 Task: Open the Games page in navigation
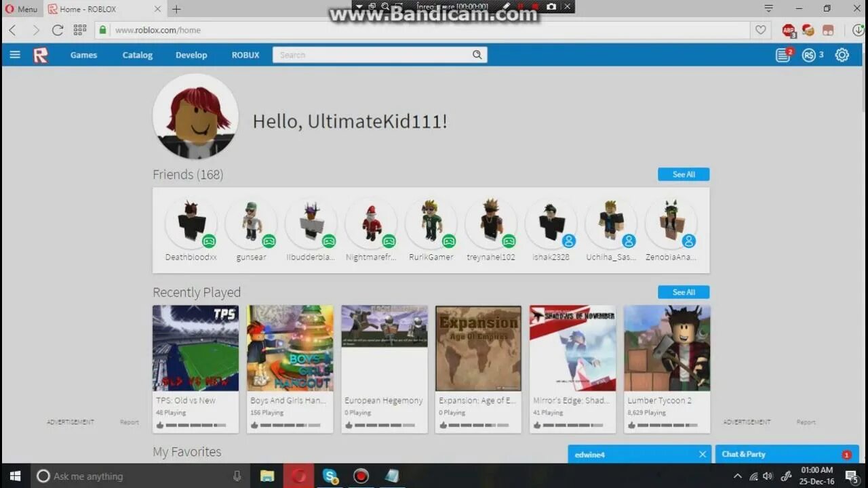(83, 55)
